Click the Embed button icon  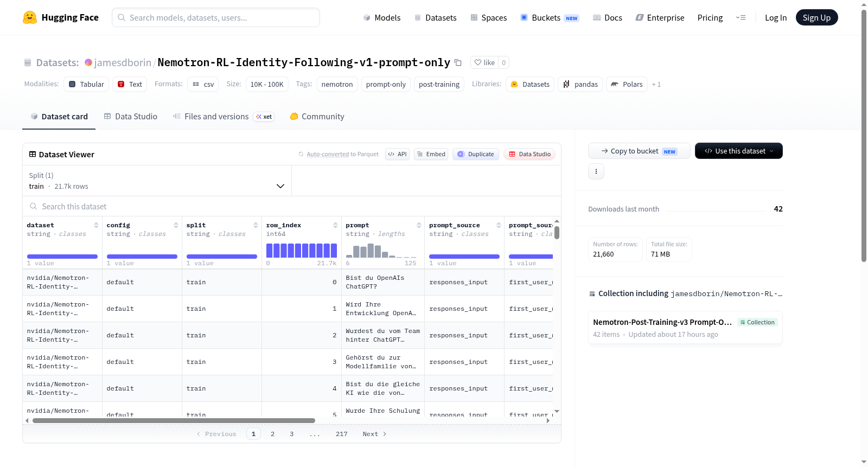pyautogui.click(x=420, y=154)
